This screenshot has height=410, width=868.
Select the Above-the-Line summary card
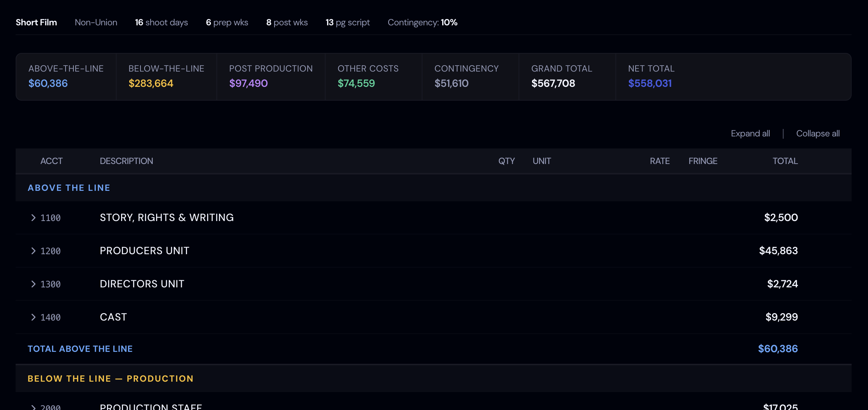[66, 76]
